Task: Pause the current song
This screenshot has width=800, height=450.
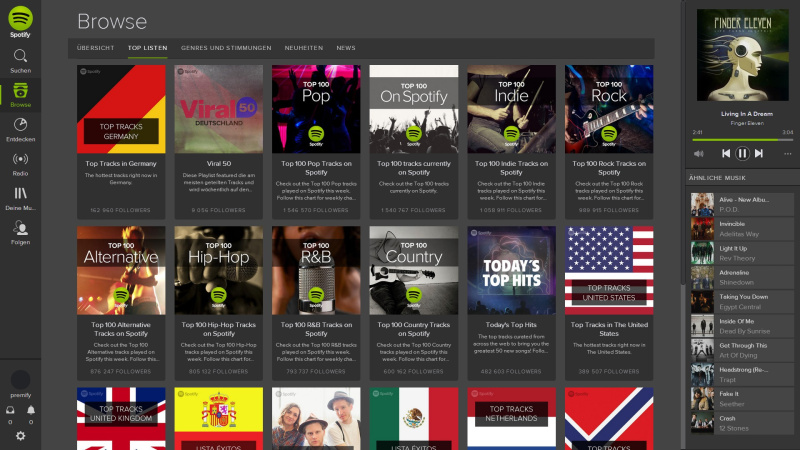Action: (x=742, y=154)
